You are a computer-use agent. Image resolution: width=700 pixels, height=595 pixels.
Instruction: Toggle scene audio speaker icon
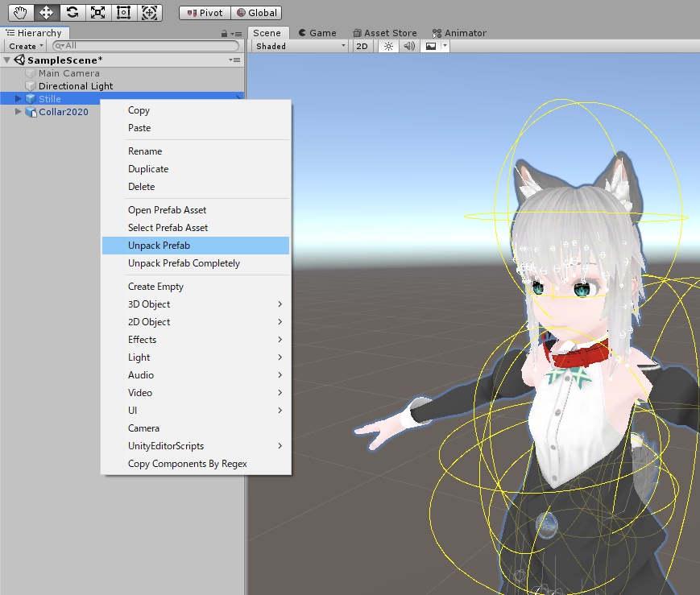point(409,46)
